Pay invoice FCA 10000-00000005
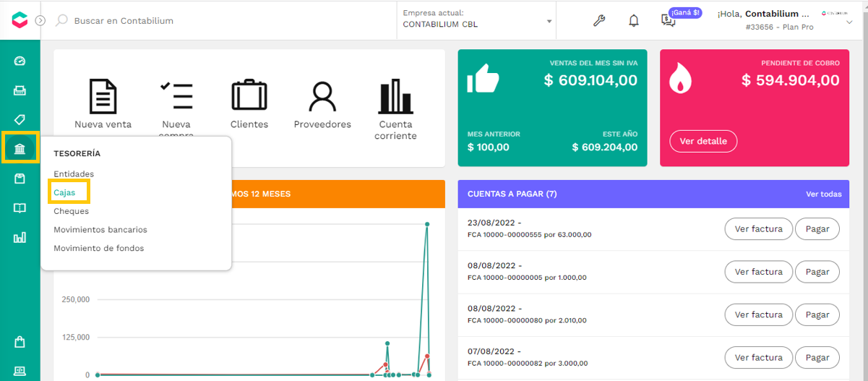 click(817, 272)
